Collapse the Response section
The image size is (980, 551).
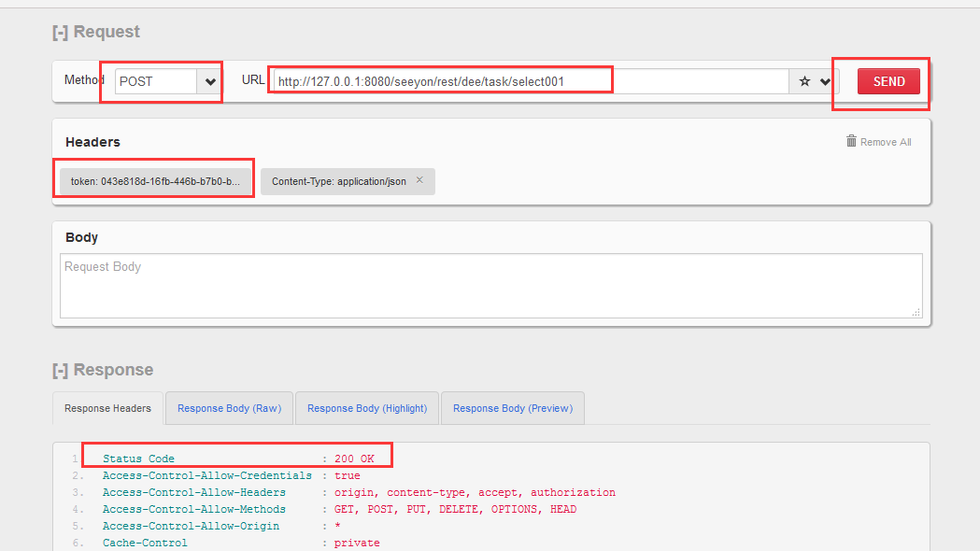pyautogui.click(x=60, y=370)
